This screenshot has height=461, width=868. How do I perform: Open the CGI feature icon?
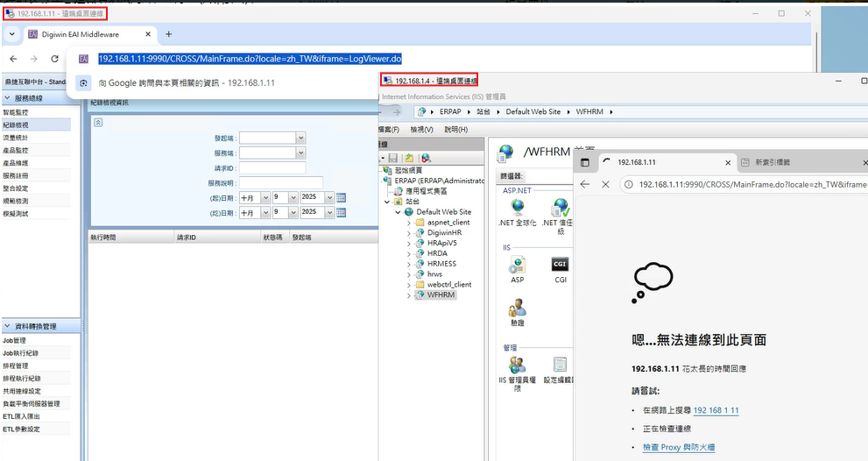coord(561,266)
